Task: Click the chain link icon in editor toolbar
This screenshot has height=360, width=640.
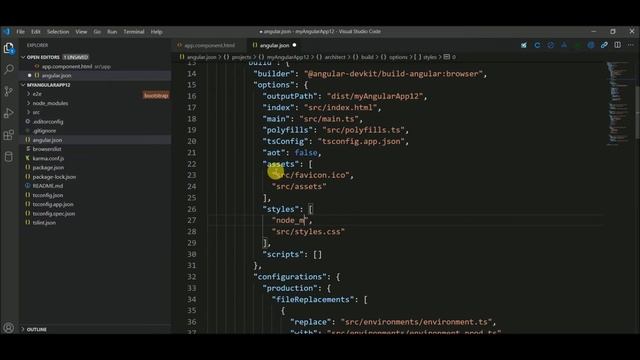Action: point(604,45)
